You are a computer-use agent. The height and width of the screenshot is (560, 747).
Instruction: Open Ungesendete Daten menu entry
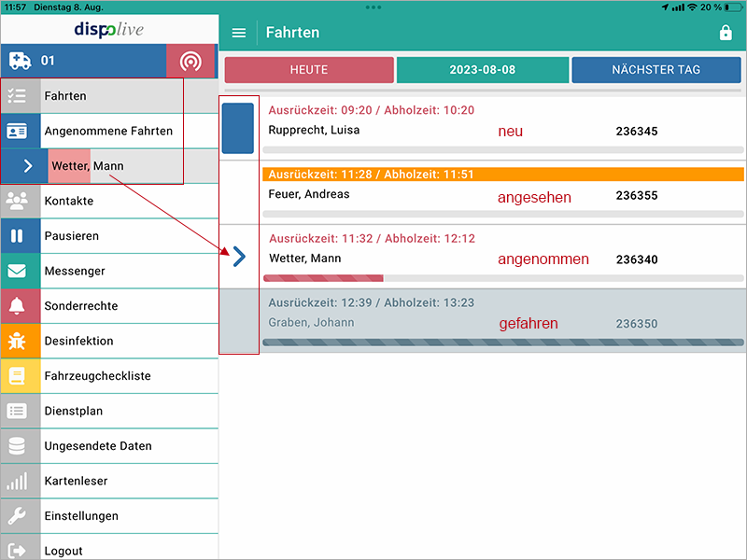point(109,446)
